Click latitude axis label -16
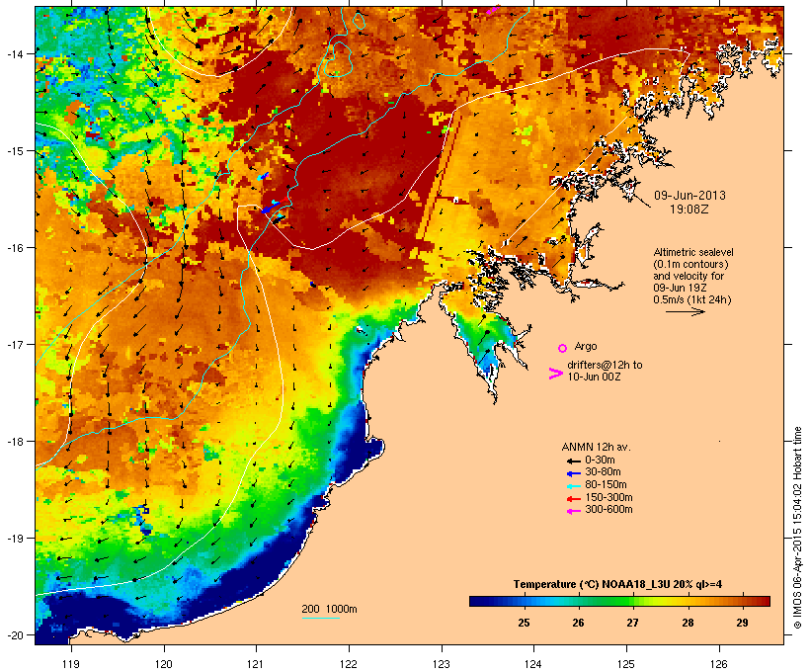Screen dimensions: 810x672 tap(14, 248)
